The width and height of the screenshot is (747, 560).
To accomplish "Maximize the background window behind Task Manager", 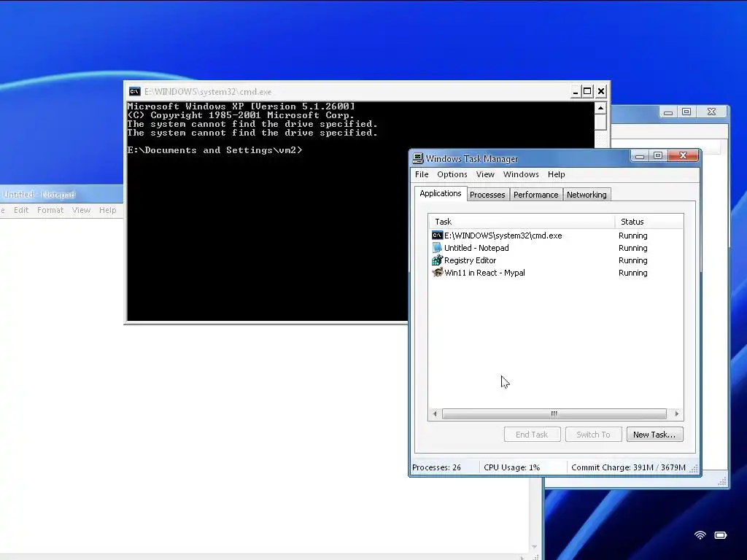I will tap(686, 112).
